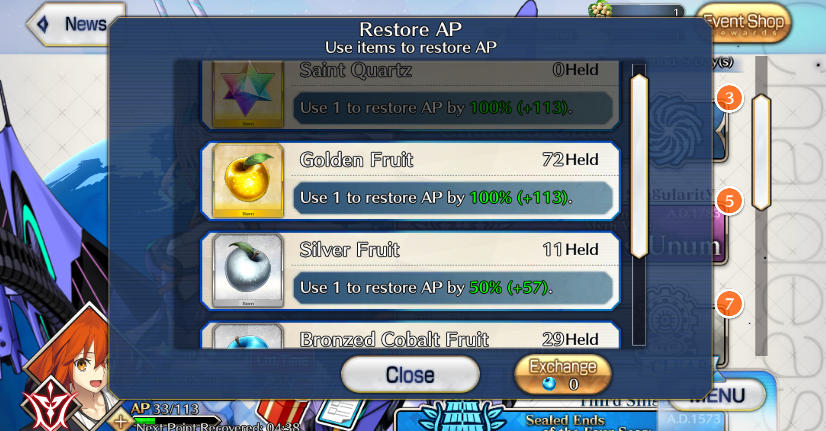
Task: Select the Saint Quartz restore row
Action: point(410,95)
